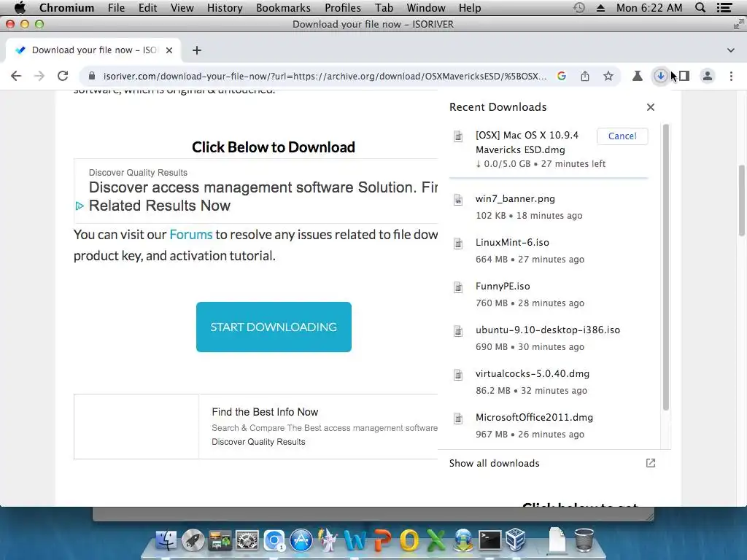This screenshot has height=560, width=747.
Task: Open the Forums link
Action: (x=191, y=235)
